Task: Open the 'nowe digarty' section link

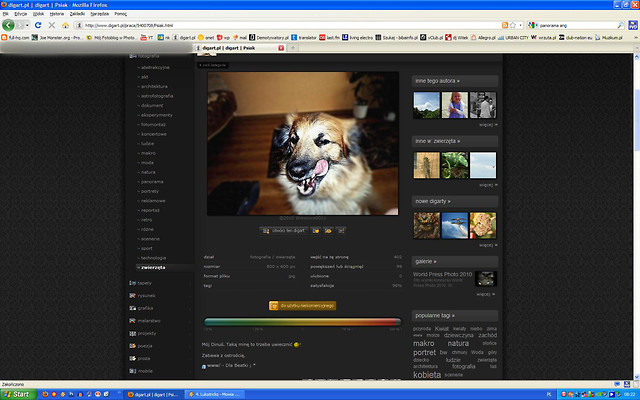Action: [x=433, y=201]
